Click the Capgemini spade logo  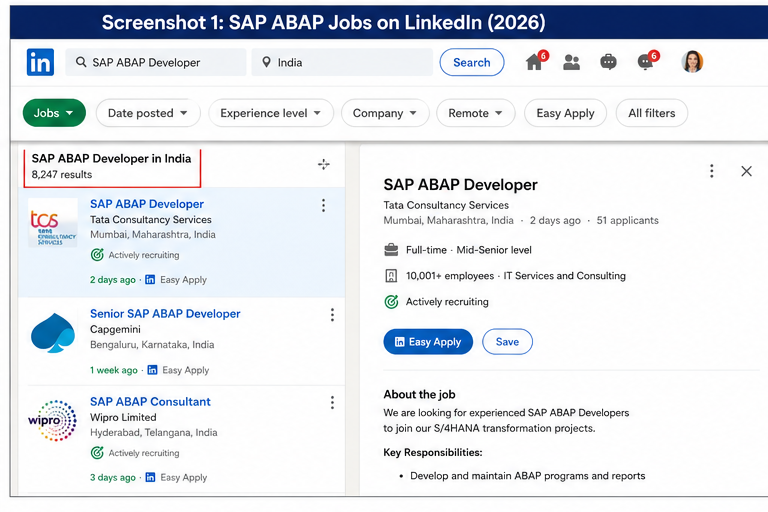click(53, 333)
